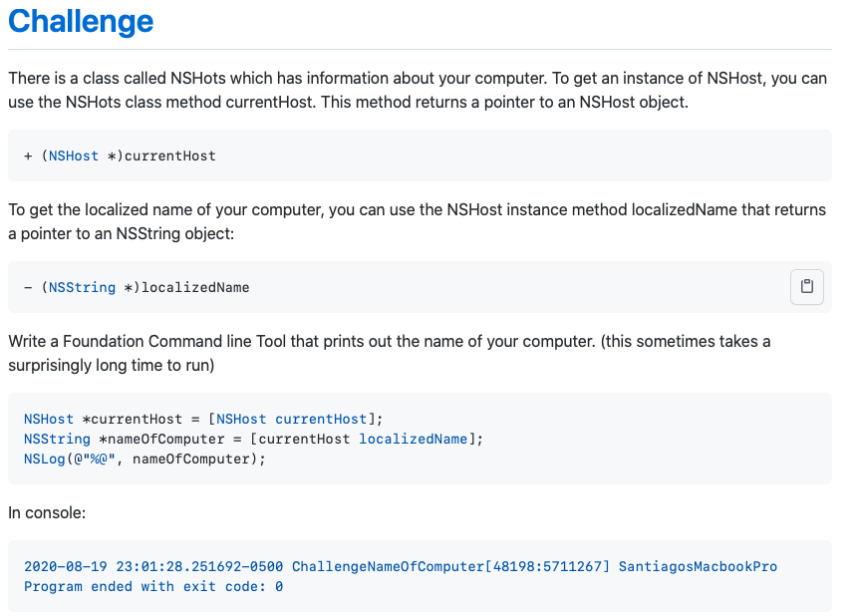Click the blue Challenge heading

click(81, 22)
